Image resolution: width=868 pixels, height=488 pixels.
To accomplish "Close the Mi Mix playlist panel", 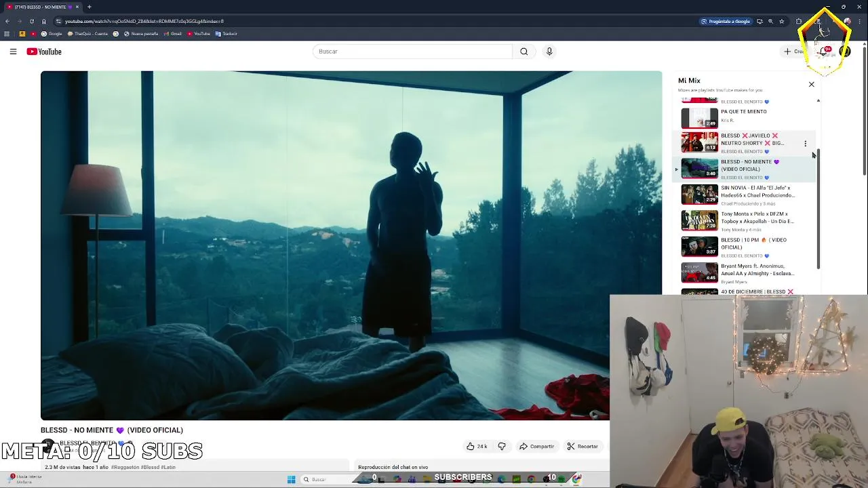I will 811,84.
